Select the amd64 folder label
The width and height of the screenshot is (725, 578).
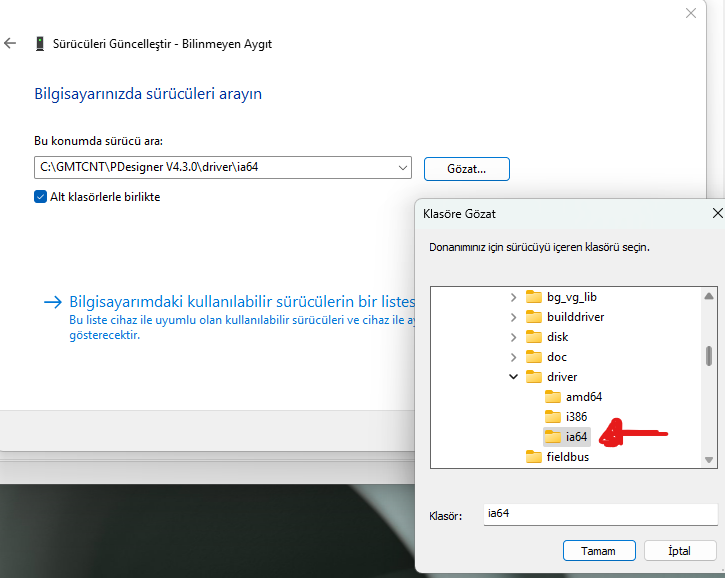coord(584,397)
